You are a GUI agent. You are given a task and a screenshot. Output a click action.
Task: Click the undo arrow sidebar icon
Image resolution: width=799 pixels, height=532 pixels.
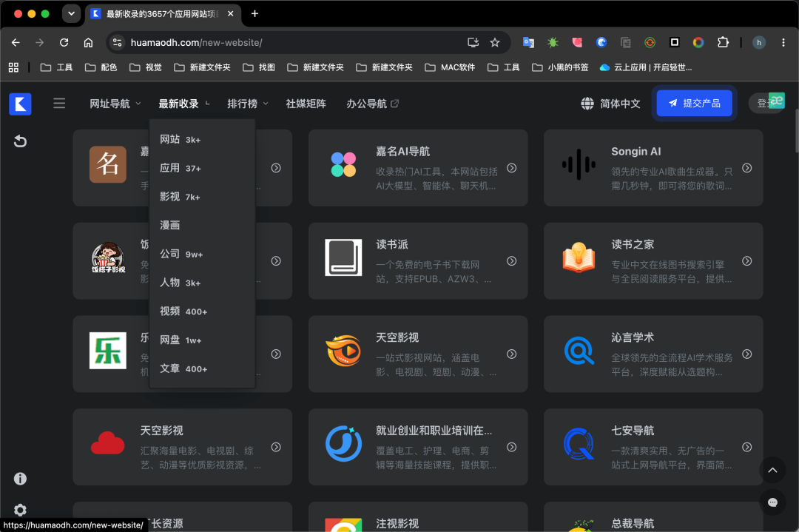(x=20, y=141)
